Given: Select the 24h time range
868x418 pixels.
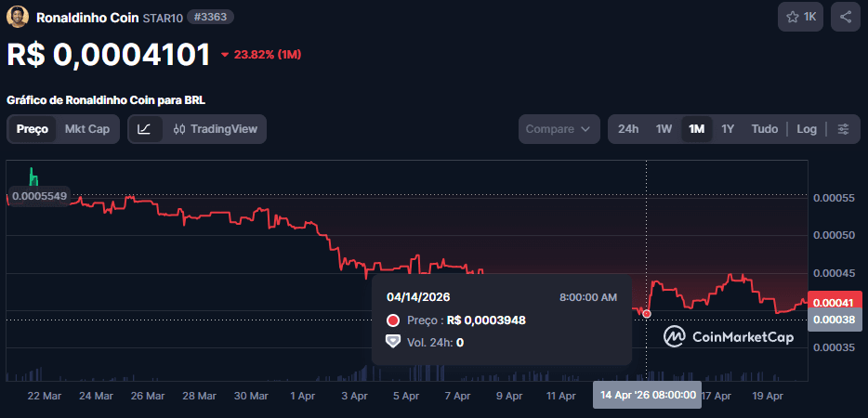Looking at the screenshot, I should click(628, 129).
